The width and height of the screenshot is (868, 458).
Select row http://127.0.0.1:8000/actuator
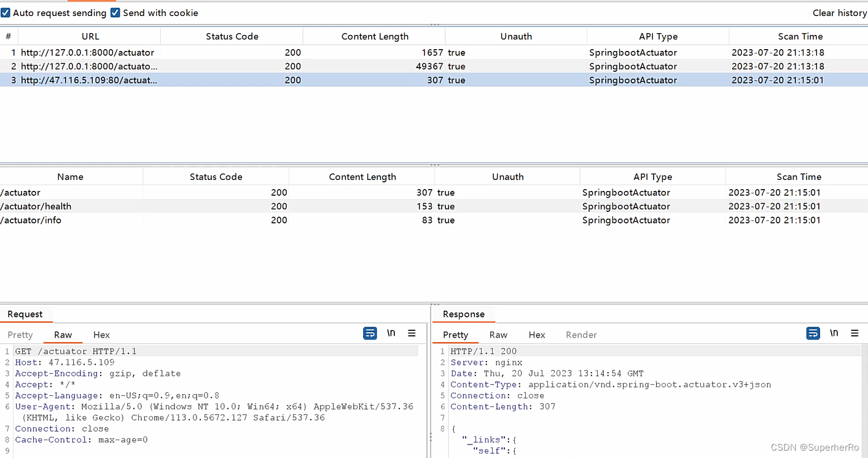(x=434, y=53)
